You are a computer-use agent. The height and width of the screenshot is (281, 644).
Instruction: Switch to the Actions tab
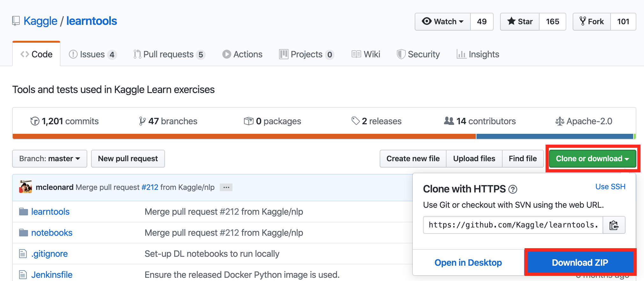242,54
